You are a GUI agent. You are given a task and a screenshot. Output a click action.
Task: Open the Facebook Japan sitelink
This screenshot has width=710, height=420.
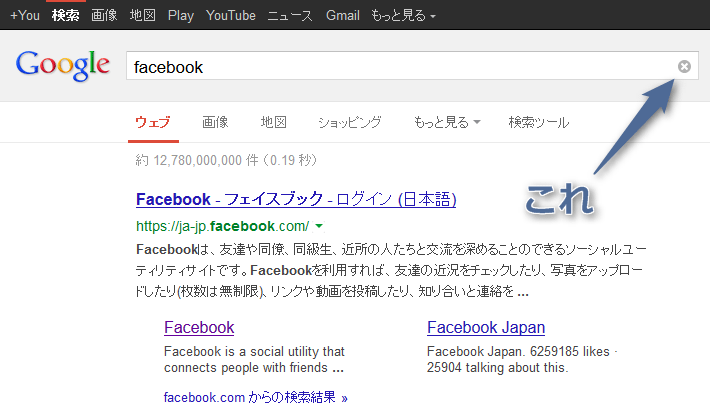coord(486,327)
